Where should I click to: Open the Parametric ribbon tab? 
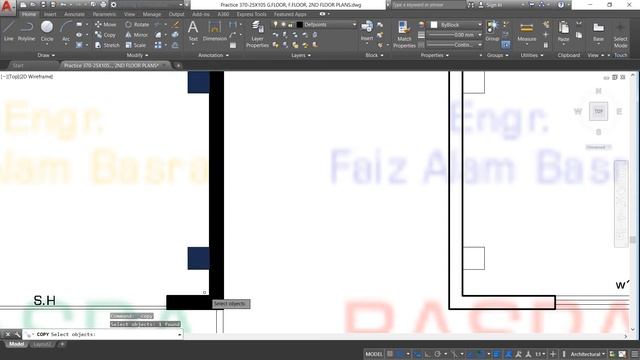(x=104, y=14)
